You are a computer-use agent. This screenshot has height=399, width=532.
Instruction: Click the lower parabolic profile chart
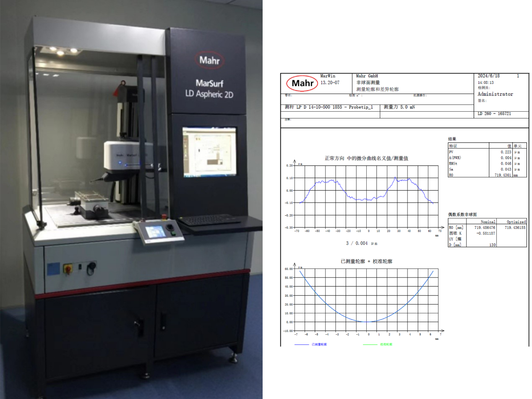point(368,299)
